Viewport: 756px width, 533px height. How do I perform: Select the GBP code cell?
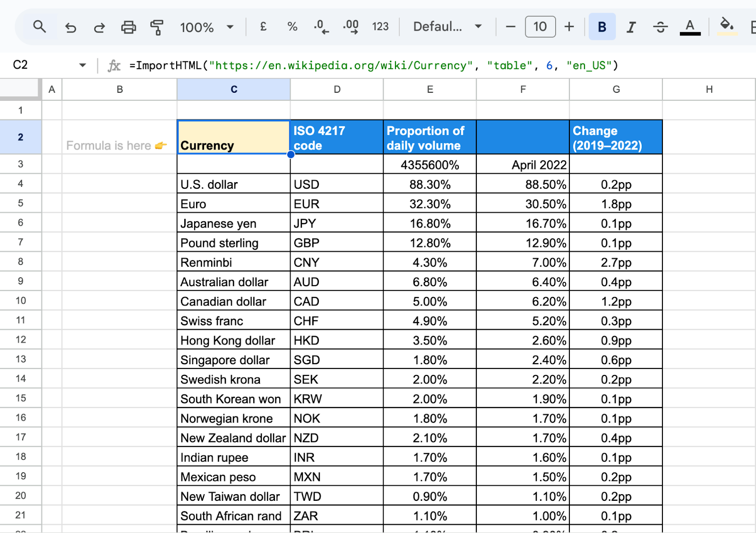[337, 243]
